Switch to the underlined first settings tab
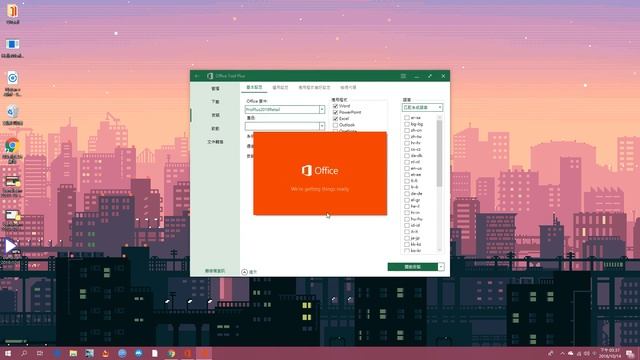Screen dimensions: 640x360 254,87
